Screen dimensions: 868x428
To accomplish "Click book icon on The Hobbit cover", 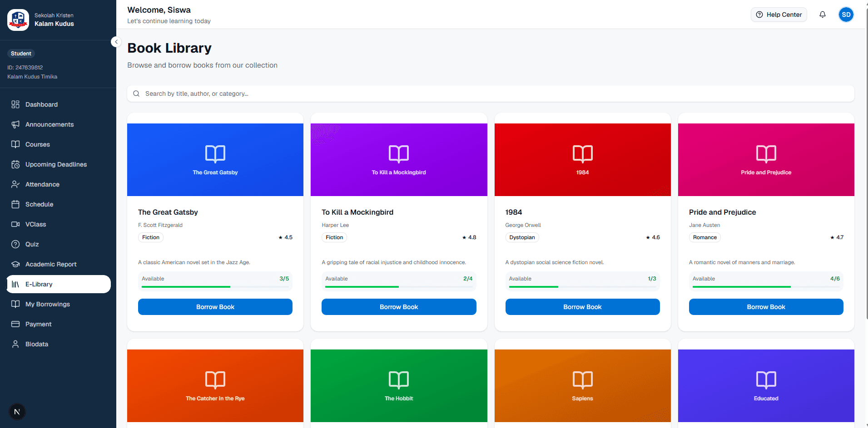I will click(x=399, y=380).
